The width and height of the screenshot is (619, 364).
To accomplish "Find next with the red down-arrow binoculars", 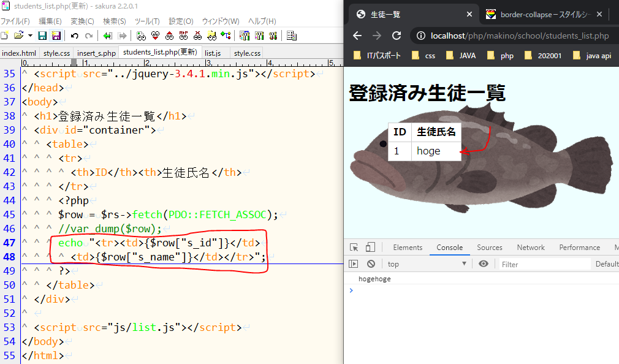I will click(155, 36).
